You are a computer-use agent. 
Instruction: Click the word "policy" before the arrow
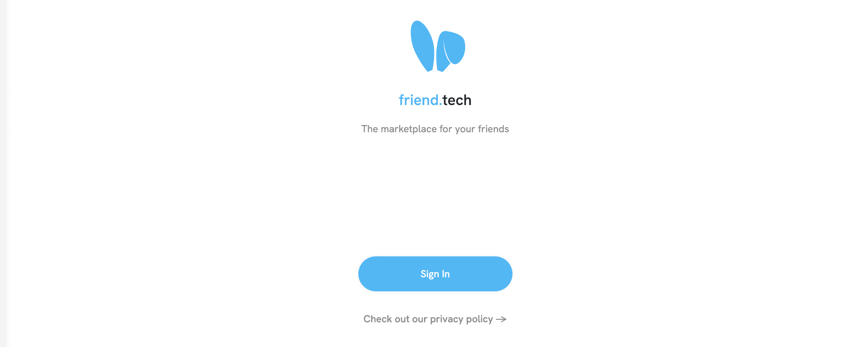[479, 319]
